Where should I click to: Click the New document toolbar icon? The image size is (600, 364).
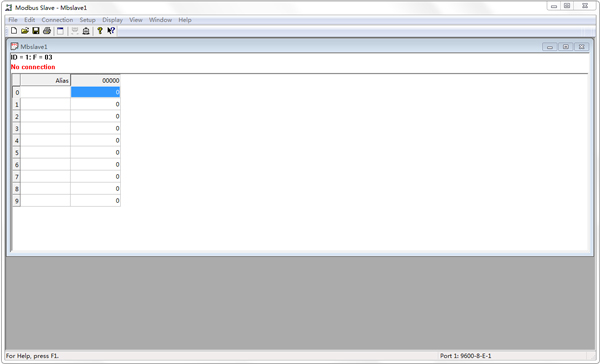(14, 31)
